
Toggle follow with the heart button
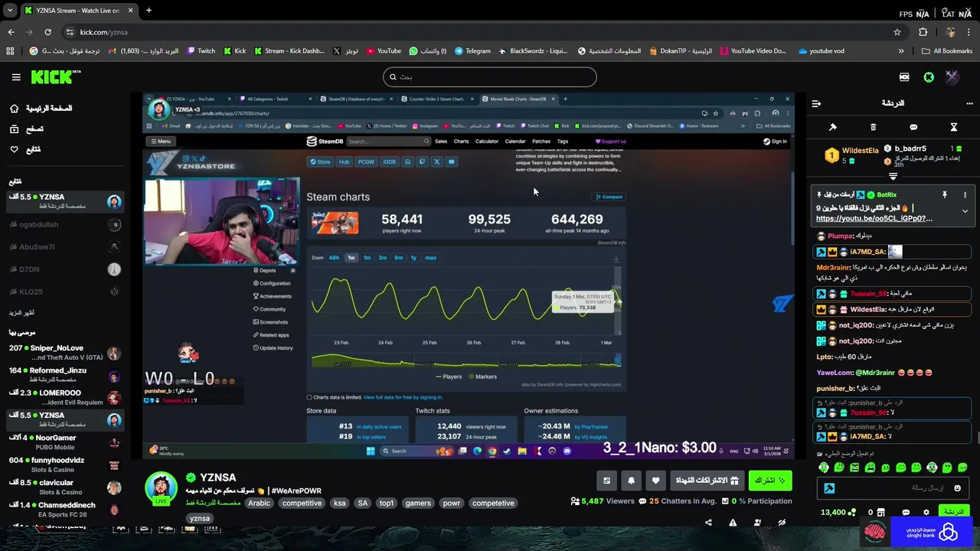[x=655, y=481]
